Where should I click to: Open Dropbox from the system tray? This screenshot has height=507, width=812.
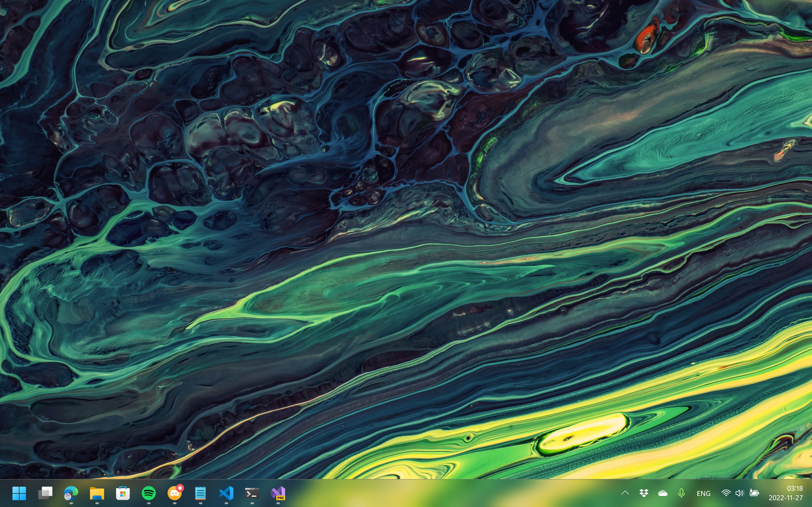(643, 493)
